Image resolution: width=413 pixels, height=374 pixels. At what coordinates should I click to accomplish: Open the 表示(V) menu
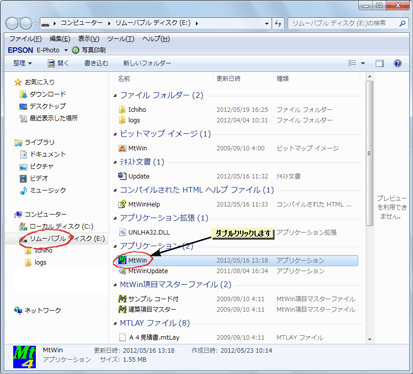89,39
